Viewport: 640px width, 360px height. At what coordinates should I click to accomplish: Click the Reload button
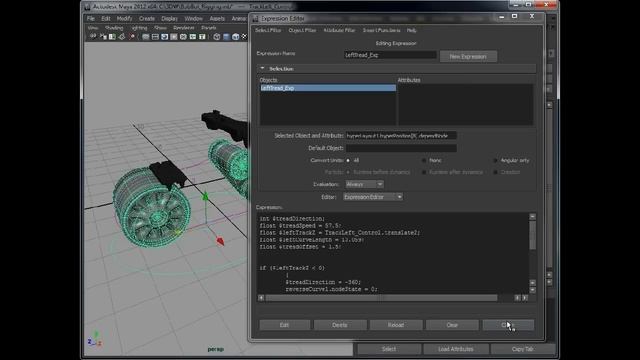tap(396, 325)
